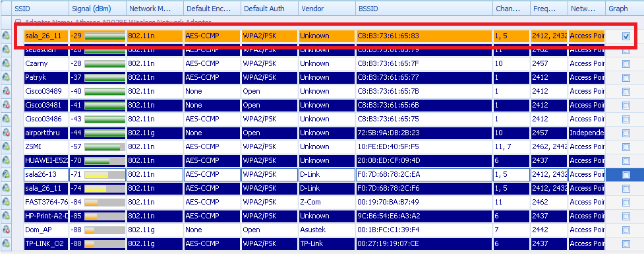Click the signal bar for Czarny at -28
This screenshot has height=254, width=644.
point(104,64)
